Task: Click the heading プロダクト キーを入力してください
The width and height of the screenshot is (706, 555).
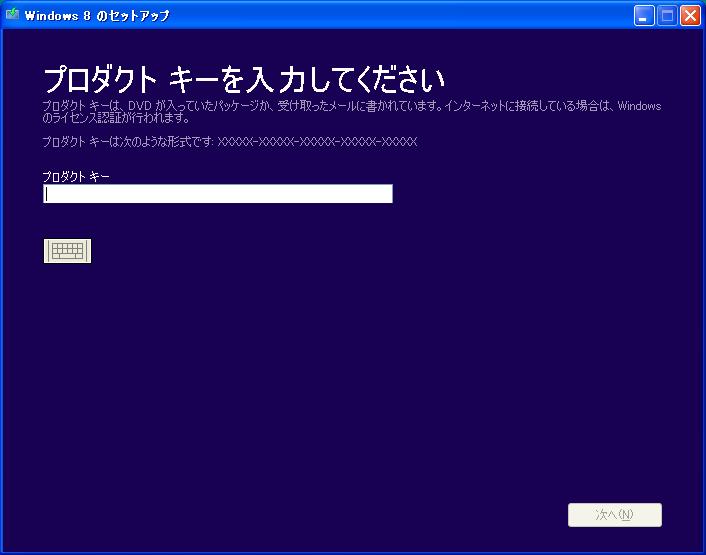Action: pos(244,80)
